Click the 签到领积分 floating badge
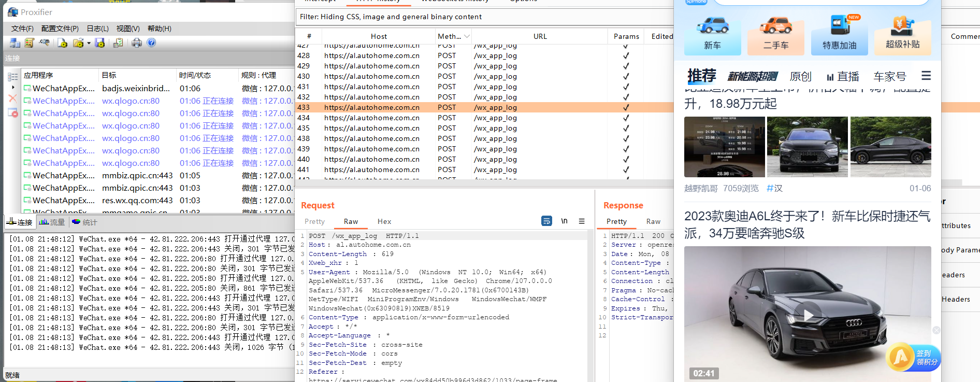 [913, 357]
